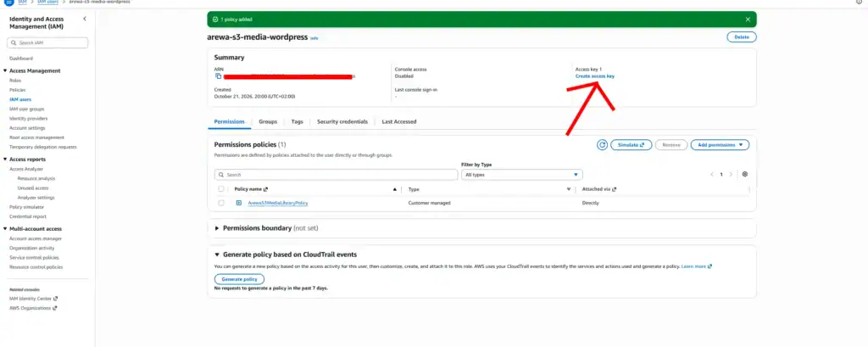The width and height of the screenshot is (868, 347).
Task: Switch to the Permissions tab
Action: [x=229, y=121]
